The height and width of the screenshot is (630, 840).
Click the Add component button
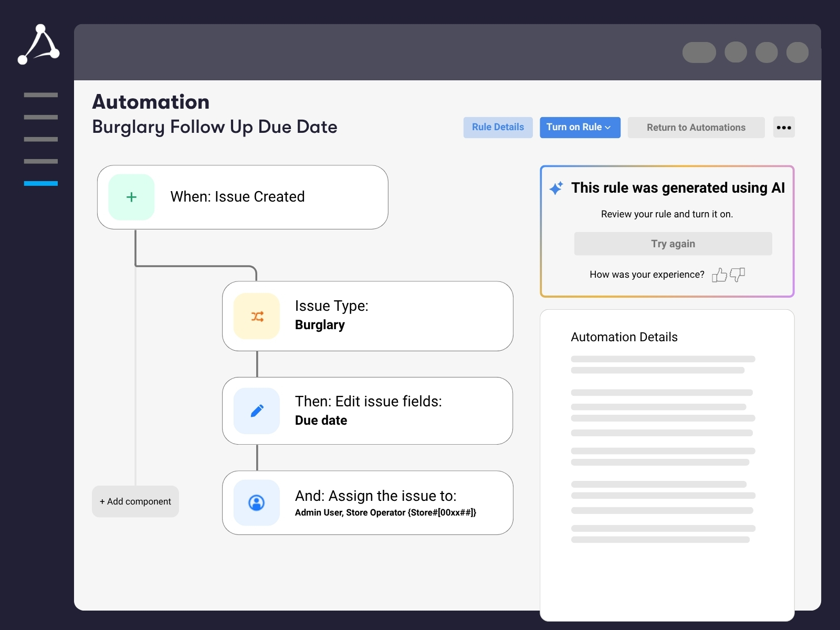(135, 501)
